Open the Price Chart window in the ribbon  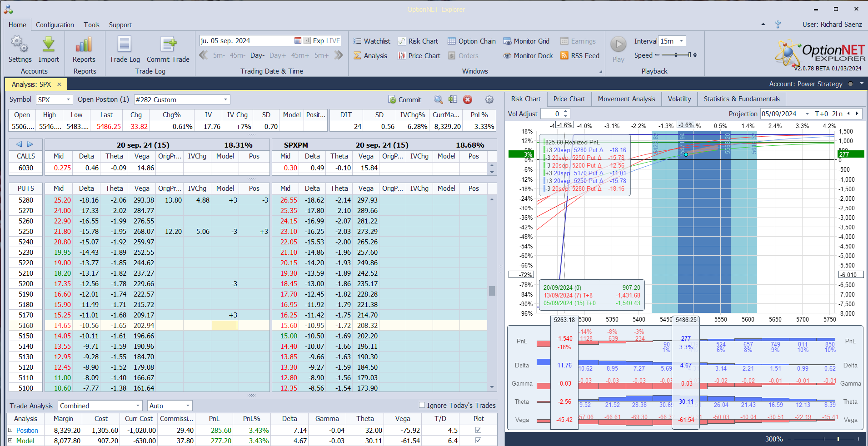pyautogui.click(x=419, y=55)
